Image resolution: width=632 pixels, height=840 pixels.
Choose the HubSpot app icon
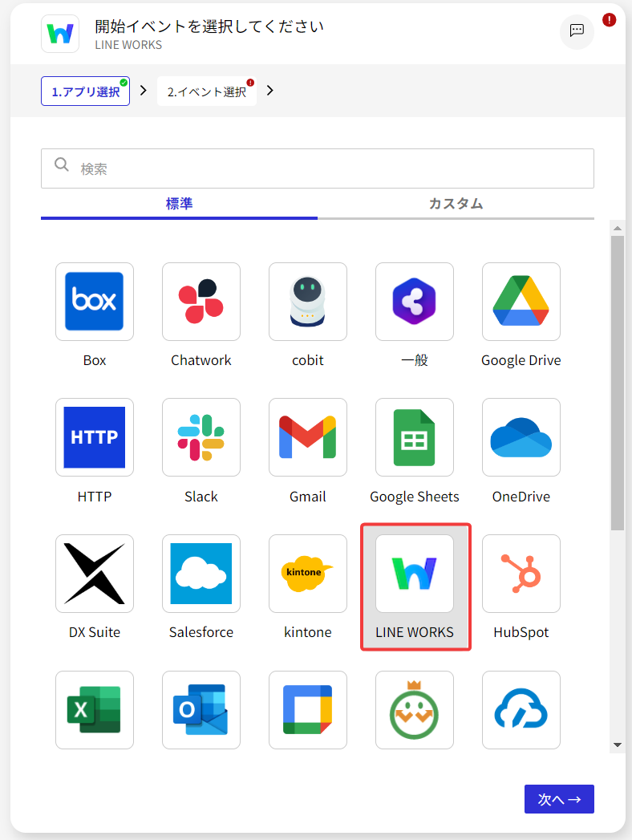click(x=521, y=573)
